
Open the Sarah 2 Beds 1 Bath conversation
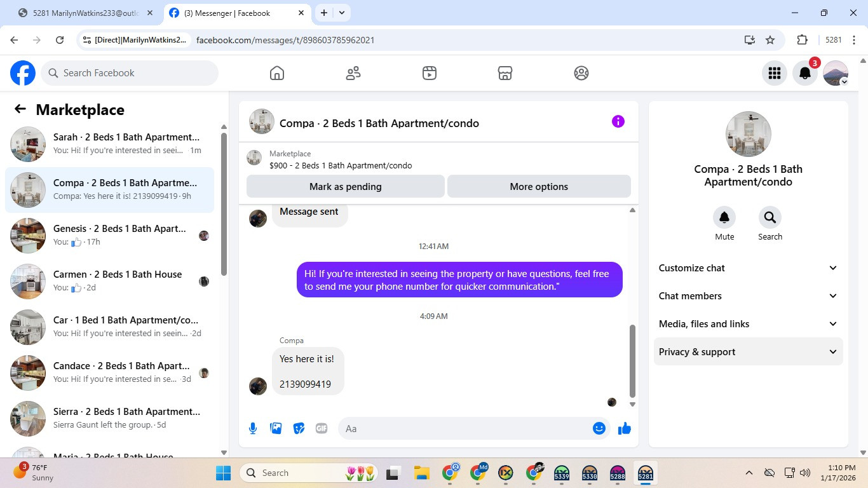pyautogui.click(x=109, y=144)
